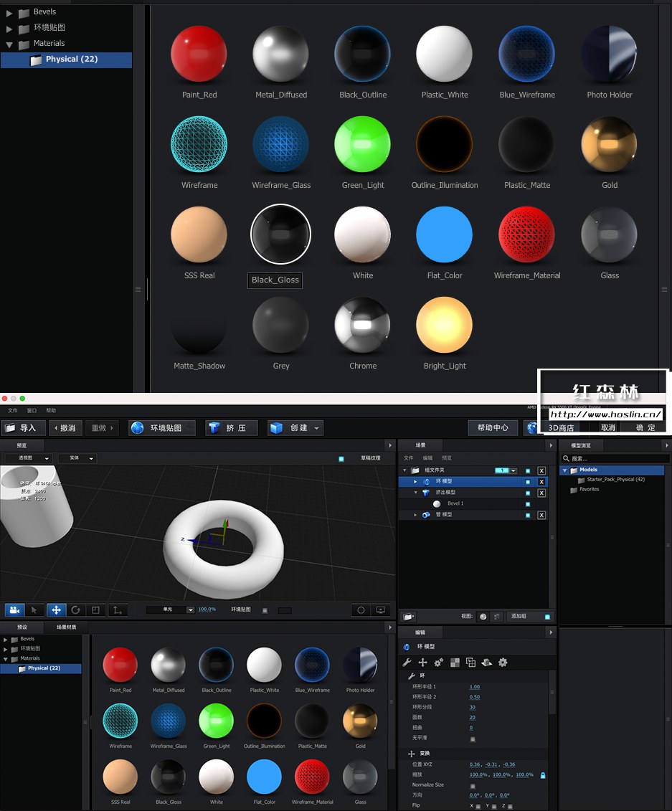This screenshot has width=672, height=811.
Task: Delete 管 模型 with its X button
Action: pos(541,515)
